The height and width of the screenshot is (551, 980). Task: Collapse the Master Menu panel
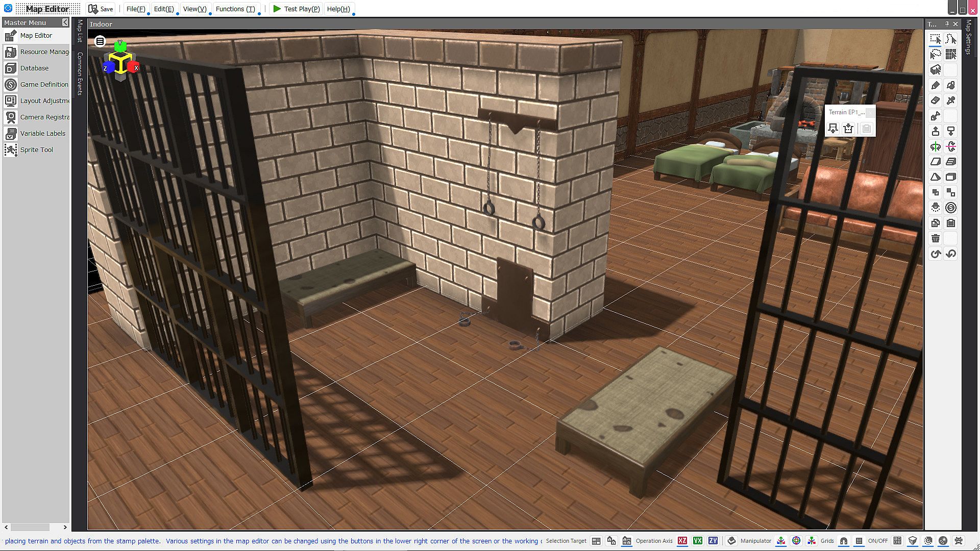(65, 22)
